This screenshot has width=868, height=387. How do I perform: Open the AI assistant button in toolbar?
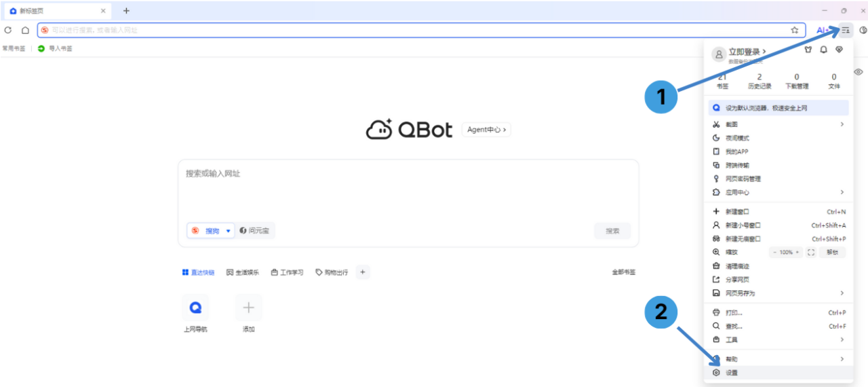point(823,30)
